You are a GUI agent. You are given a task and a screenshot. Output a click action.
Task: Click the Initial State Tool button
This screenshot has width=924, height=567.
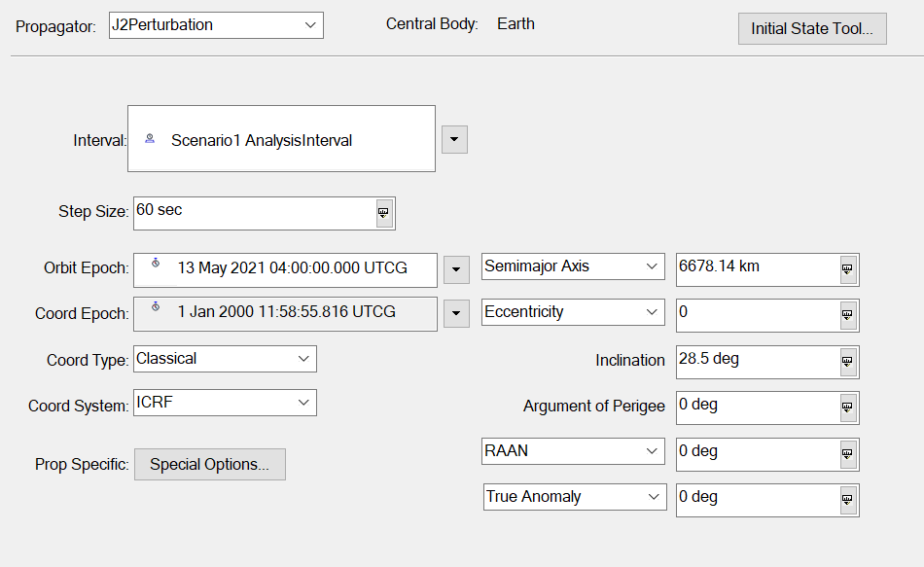[811, 28]
